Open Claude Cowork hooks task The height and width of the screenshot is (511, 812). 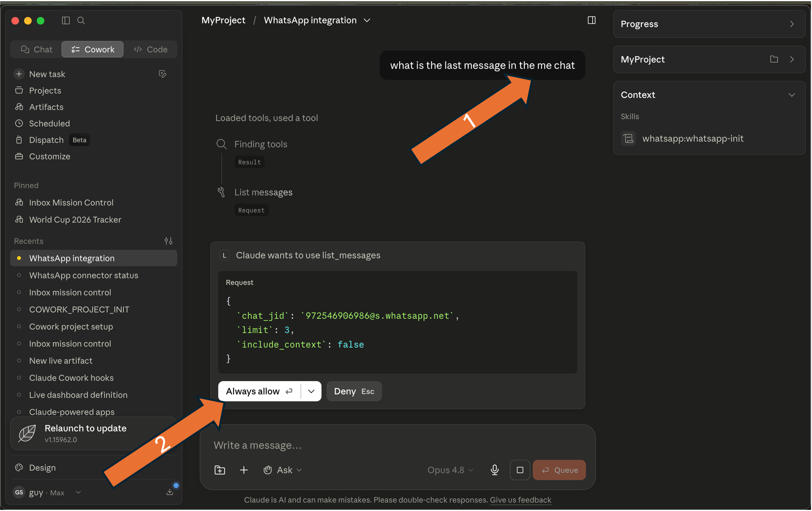point(71,378)
